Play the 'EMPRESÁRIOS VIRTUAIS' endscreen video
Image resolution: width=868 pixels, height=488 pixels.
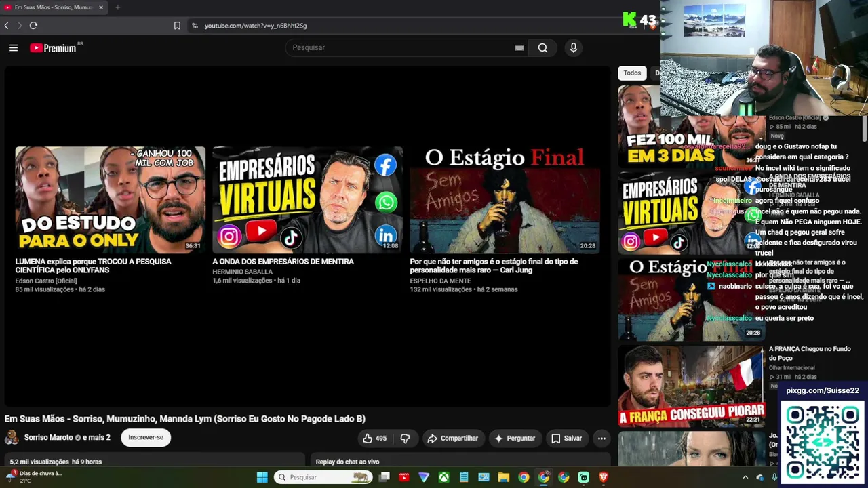[x=307, y=199]
